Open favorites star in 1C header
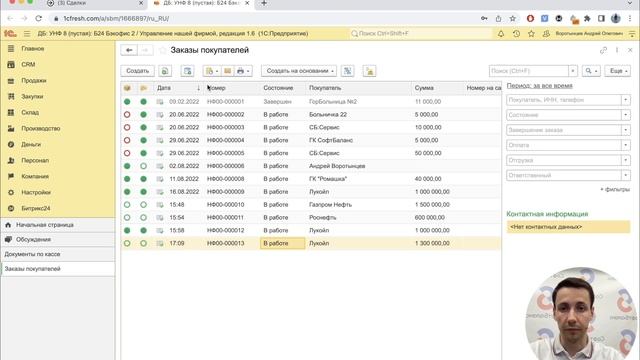The height and width of the screenshot is (360, 640). click(x=531, y=34)
